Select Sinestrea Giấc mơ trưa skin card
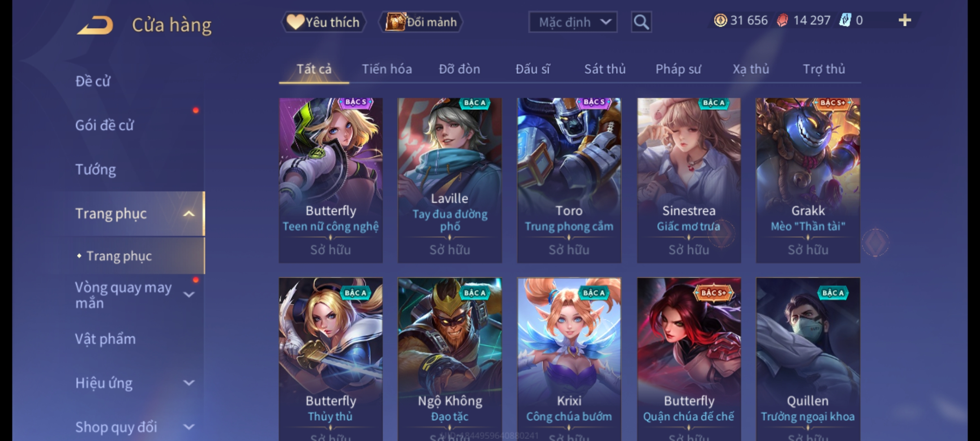 point(689,180)
